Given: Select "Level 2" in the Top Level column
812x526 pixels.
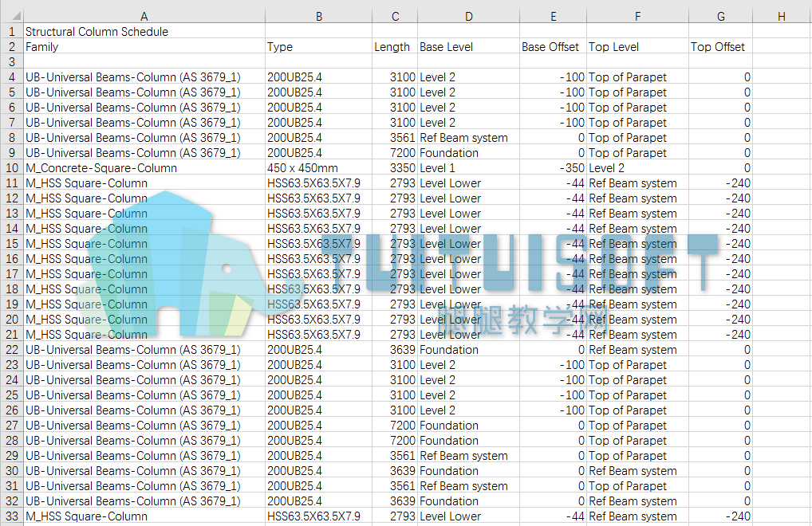Looking at the screenshot, I should click(x=637, y=168).
